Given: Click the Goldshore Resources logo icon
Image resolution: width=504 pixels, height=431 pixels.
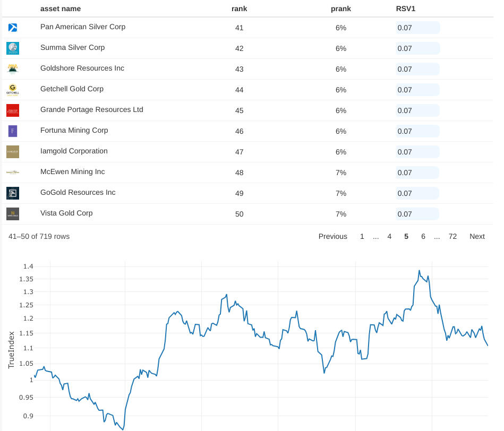Looking at the screenshot, I should (x=13, y=69).
